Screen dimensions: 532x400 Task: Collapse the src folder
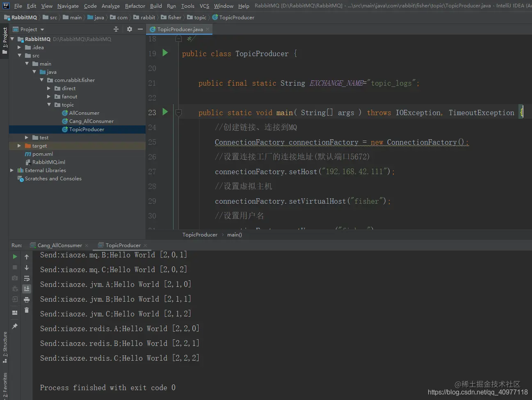click(19, 55)
